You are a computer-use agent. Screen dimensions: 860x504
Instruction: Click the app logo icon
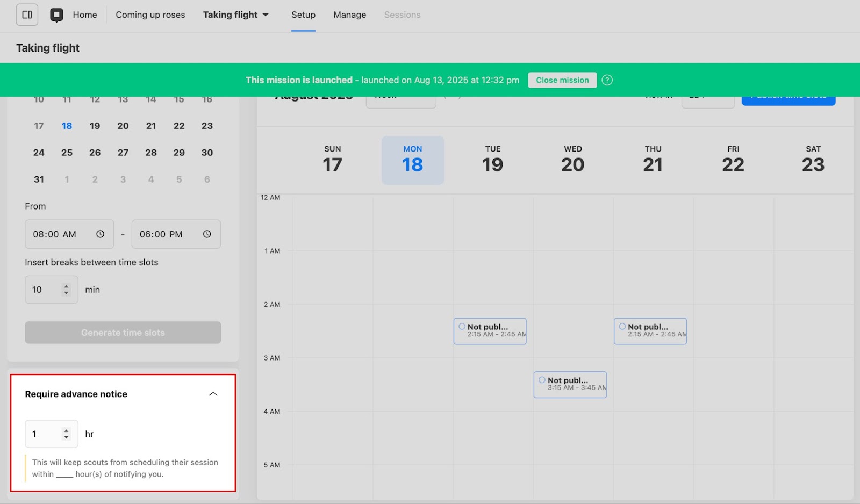56,15
